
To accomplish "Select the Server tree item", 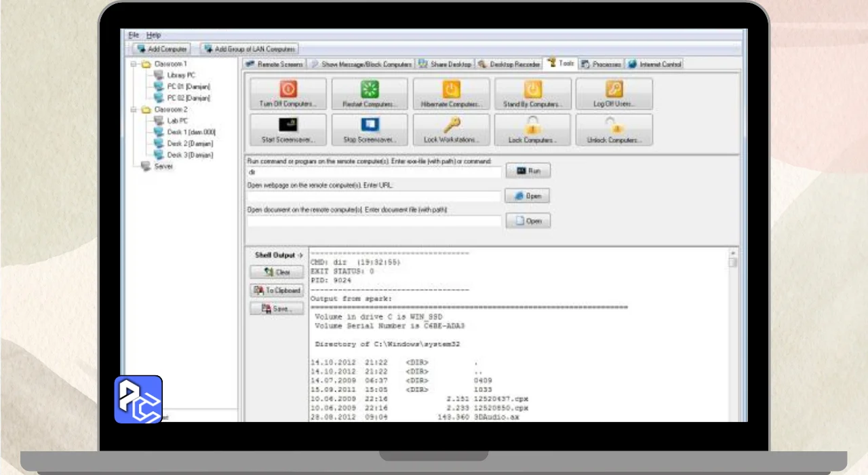I will 157,166.
